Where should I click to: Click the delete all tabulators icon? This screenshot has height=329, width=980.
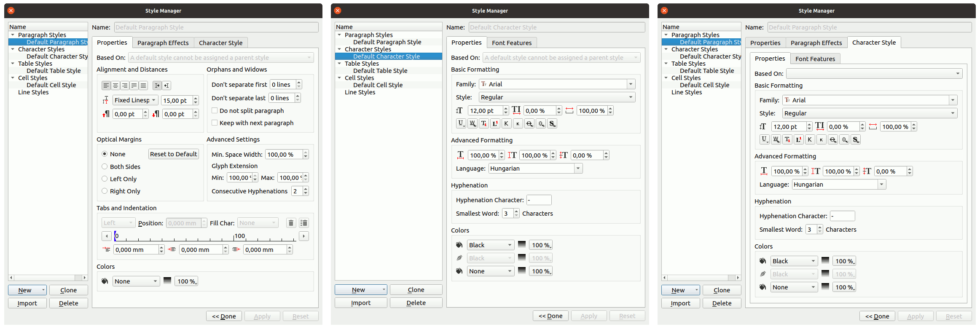click(x=303, y=223)
